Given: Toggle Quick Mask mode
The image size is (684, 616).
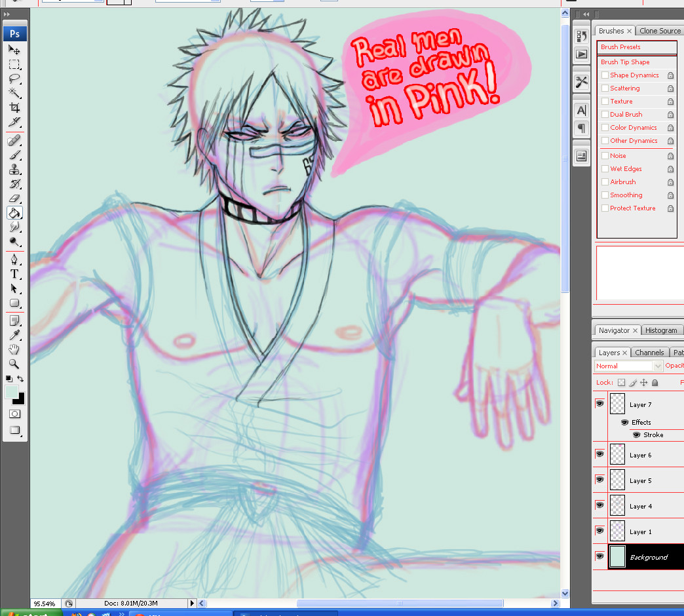Looking at the screenshot, I should [x=14, y=414].
